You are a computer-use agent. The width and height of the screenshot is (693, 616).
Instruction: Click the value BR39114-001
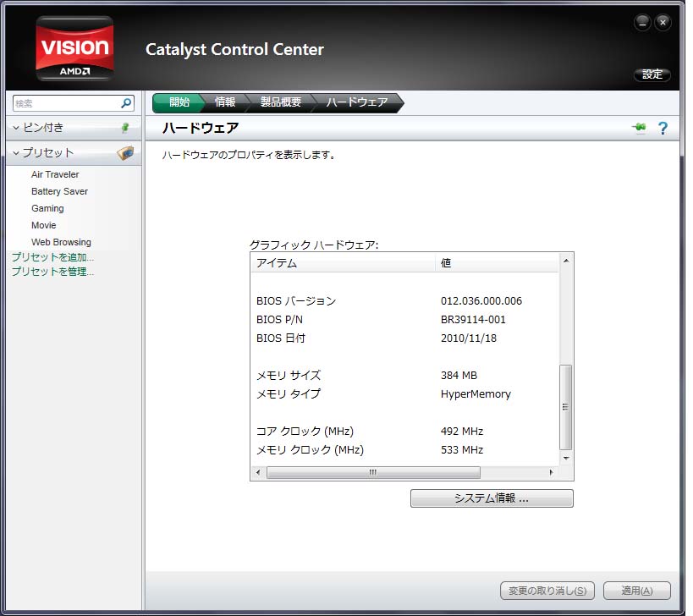tap(473, 320)
